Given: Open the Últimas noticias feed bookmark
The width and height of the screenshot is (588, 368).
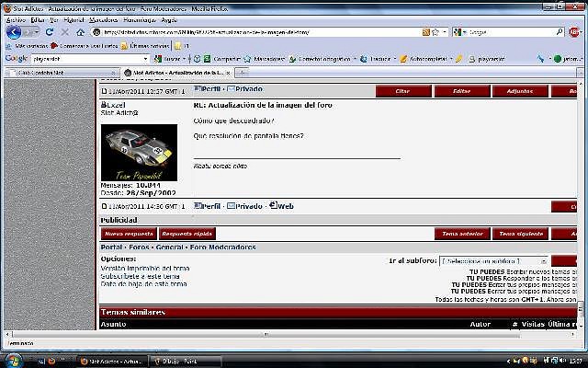Looking at the screenshot, I should [145, 46].
